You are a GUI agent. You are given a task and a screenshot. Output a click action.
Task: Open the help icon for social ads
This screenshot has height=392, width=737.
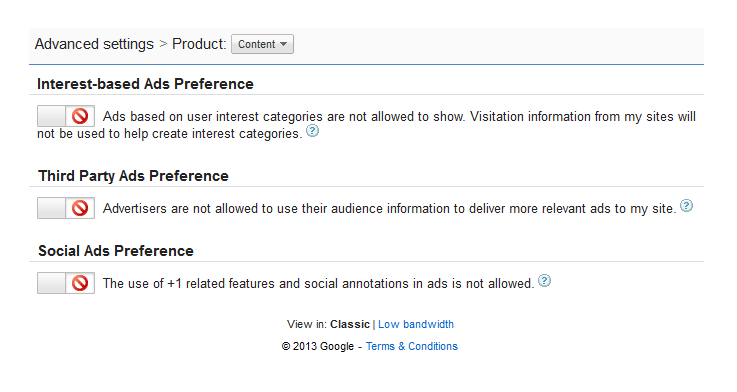(x=544, y=281)
